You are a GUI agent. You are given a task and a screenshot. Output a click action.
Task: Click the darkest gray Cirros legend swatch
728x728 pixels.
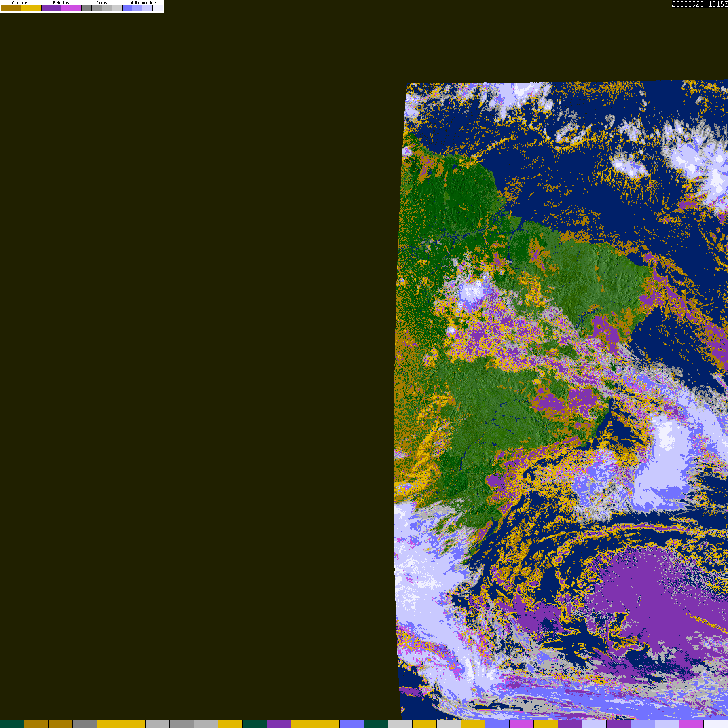click(x=87, y=8)
